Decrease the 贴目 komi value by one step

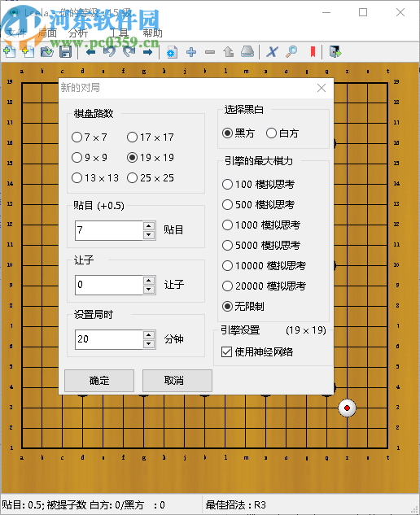coord(149,234)
